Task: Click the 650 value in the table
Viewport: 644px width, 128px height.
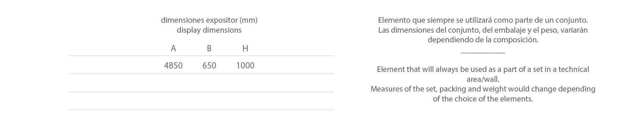Action: [x=209, y=65]
